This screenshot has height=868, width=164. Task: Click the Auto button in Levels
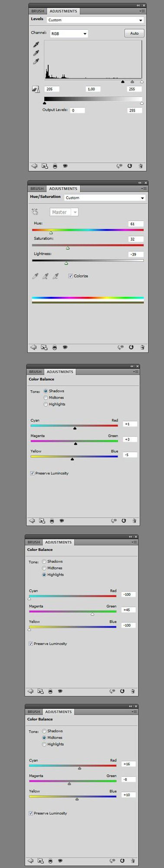(134, 33)
